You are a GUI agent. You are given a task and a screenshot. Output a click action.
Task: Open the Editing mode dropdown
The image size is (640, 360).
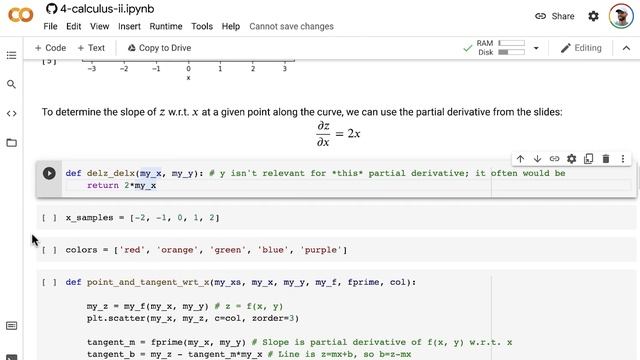pos(581,48)
